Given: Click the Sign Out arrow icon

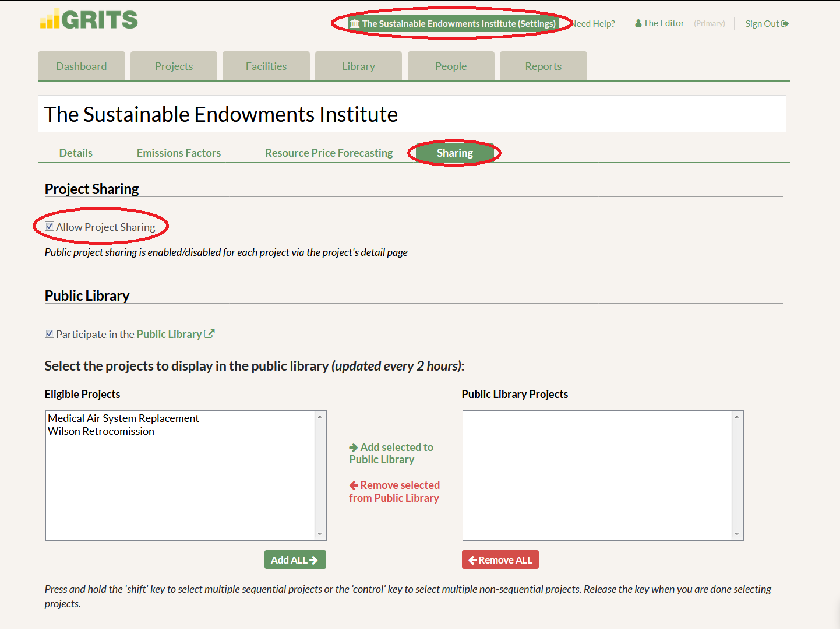Looking at the screenshot, I should 785,24.
